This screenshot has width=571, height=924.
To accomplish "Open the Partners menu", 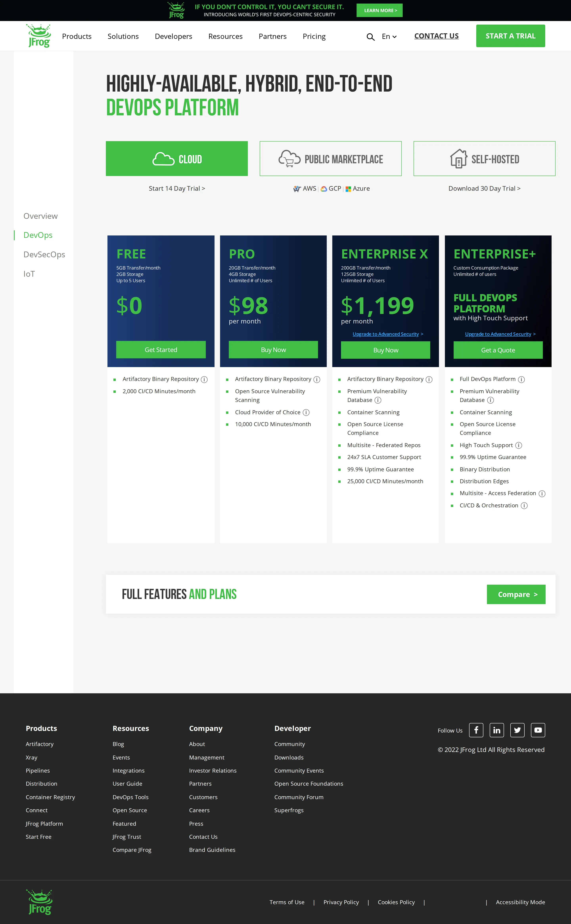I will coord(273,36).
